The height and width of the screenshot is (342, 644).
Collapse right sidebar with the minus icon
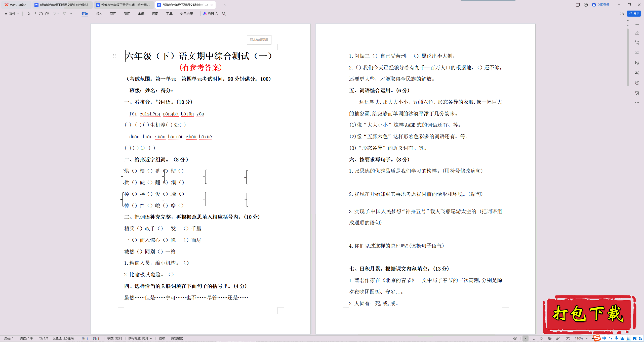tap(637, 24)
